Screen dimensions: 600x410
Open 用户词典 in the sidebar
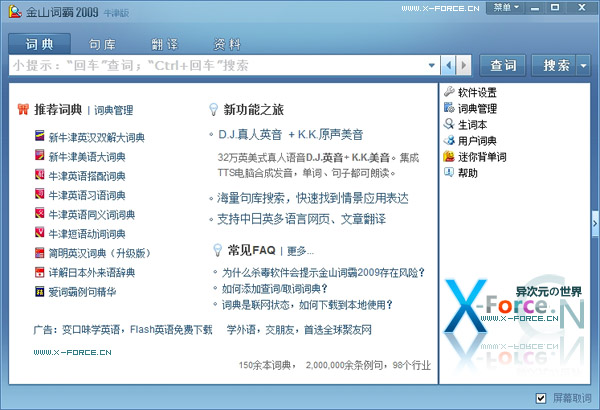pyautogui.click(x=477, y=141)
